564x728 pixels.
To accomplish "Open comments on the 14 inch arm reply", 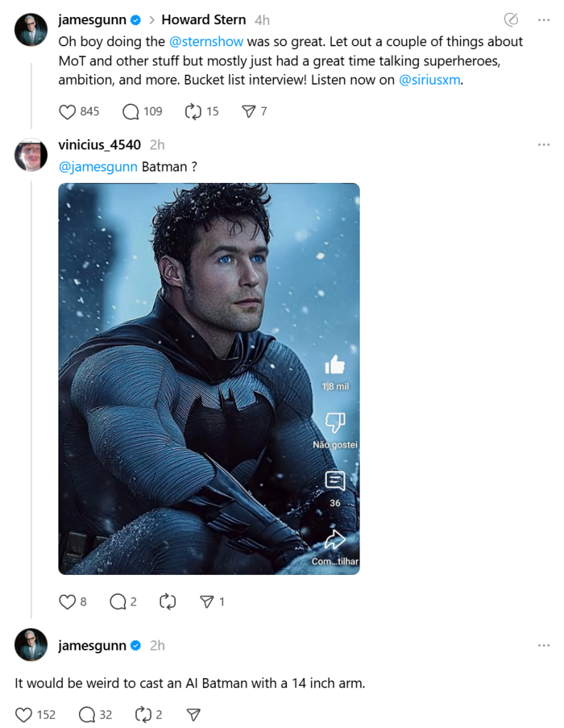I will pos(87,714).
